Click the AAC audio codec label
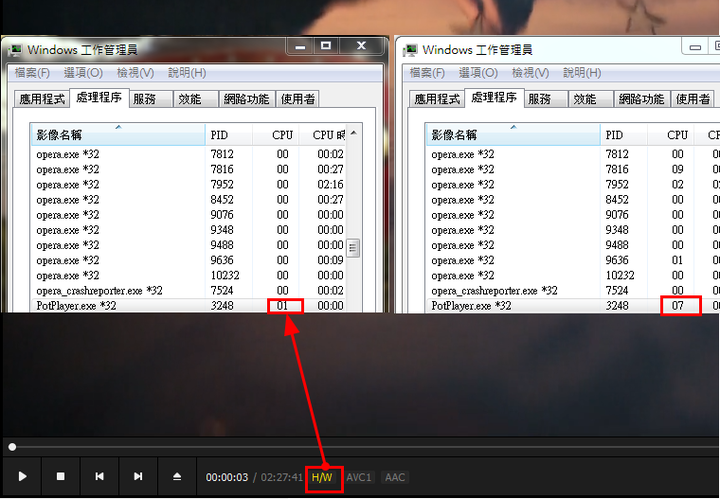The width and height of the screenshot is (720, 499). pyautogui.click(x=395, y=477)
